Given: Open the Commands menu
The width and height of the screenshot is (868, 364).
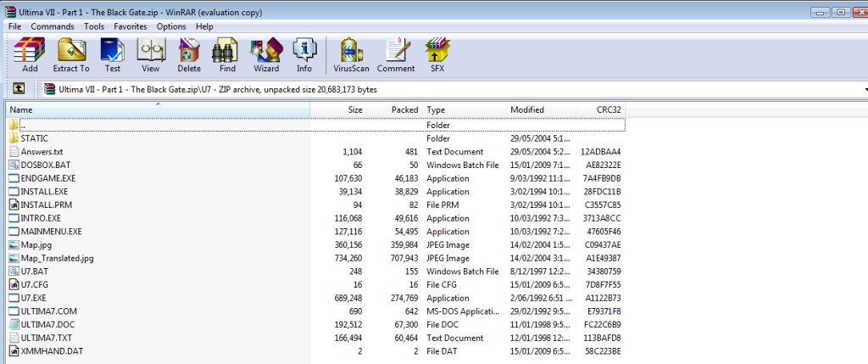Looking at the screenshot, I should pos(53,26).
